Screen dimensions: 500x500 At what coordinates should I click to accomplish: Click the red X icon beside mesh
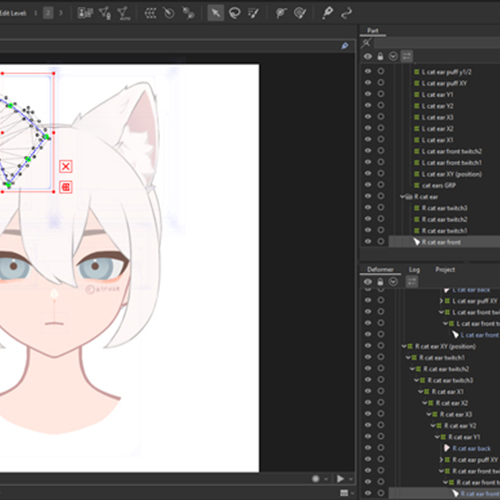click(x=66, y=166)
